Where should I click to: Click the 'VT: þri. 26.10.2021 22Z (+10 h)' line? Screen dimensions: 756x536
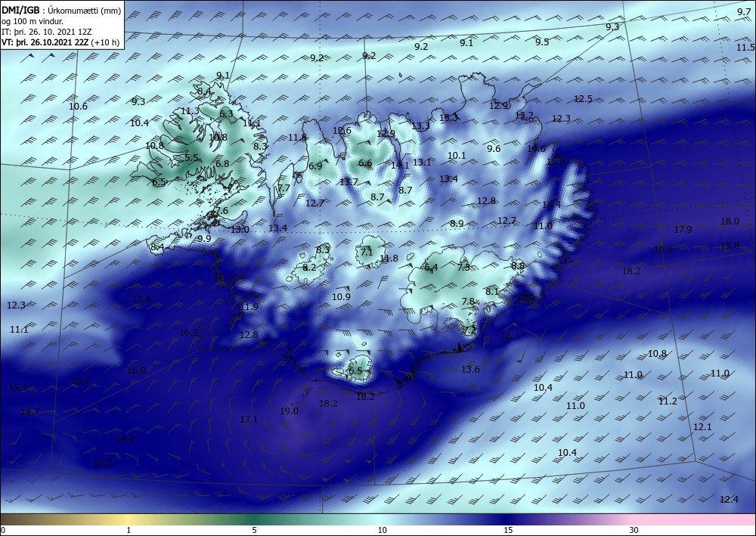pos(60,42)
